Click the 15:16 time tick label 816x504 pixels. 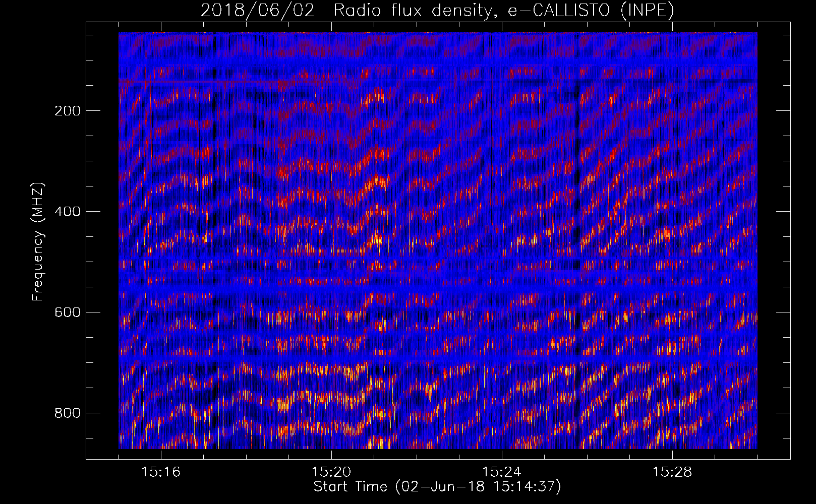[x=161, y=472]
